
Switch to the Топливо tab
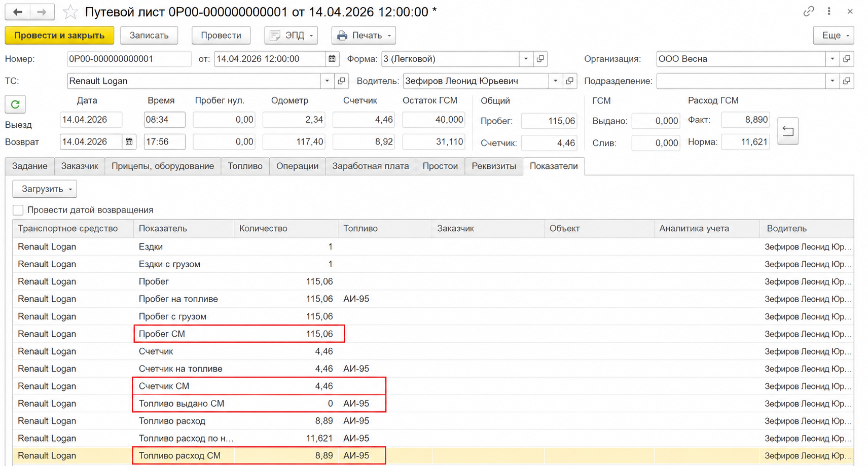[x=245, y=166]
